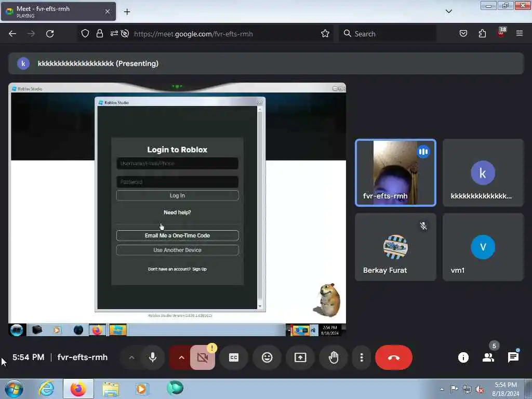
Task: Select the Meet - fvr-efts-rmh tab
Action: 58,11
